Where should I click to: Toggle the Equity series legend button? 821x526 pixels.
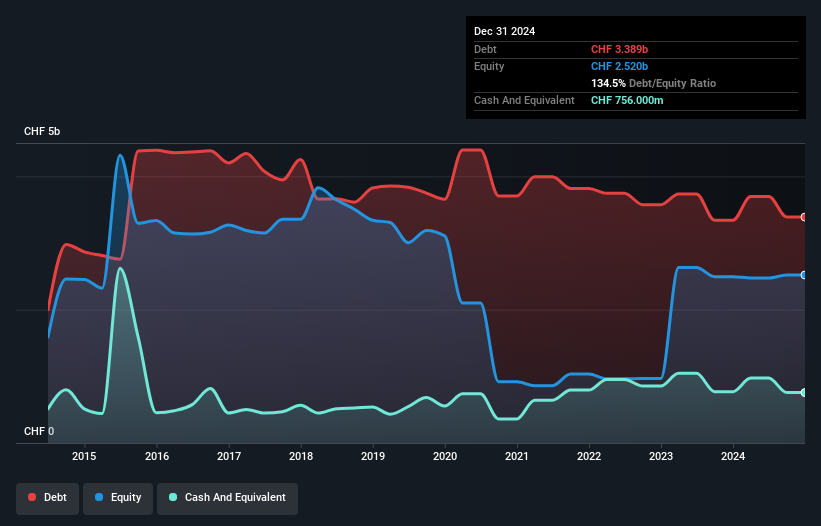[118, 498]
